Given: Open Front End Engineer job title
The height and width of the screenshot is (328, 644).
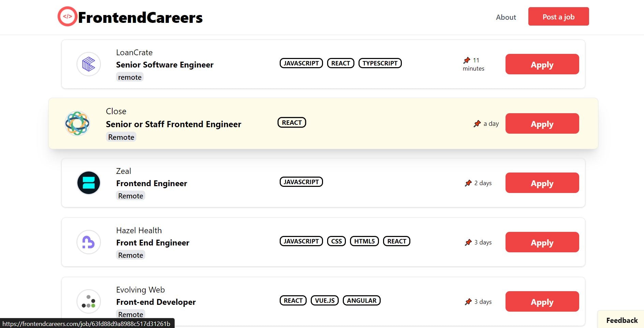Looking at the screenshot, I should tap(153, 243).
